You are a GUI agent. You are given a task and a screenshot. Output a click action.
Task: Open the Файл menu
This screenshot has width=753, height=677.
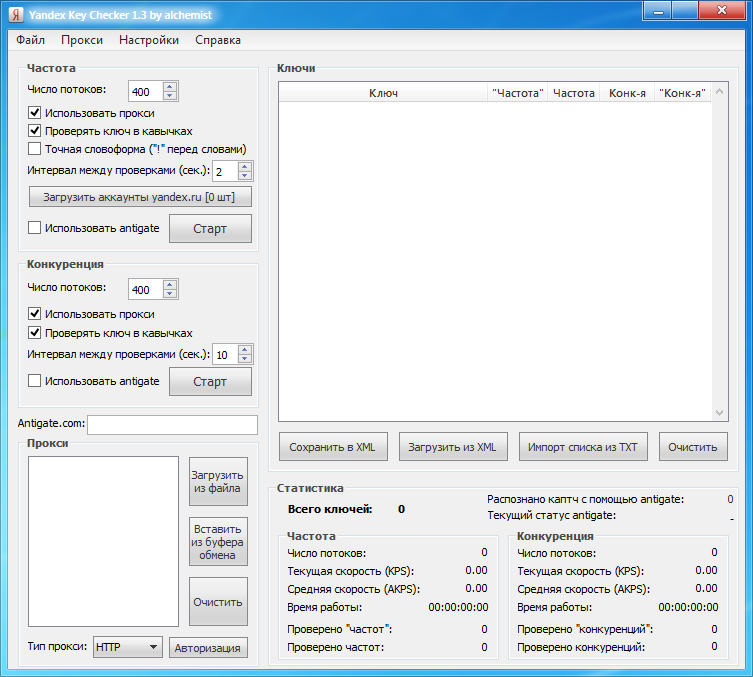click(x=30, y=40)
